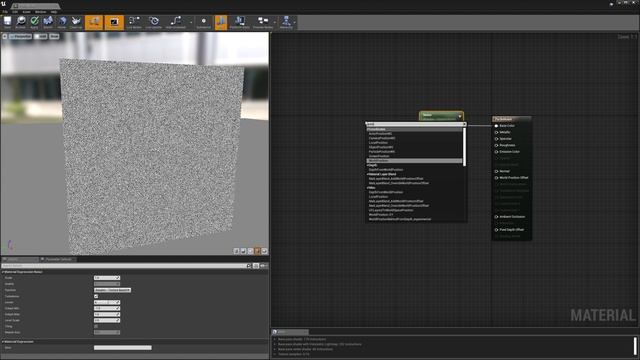640x360 pixels.
Task: Open the Hide Unrelated options arrow
Action: click(191, 23)
